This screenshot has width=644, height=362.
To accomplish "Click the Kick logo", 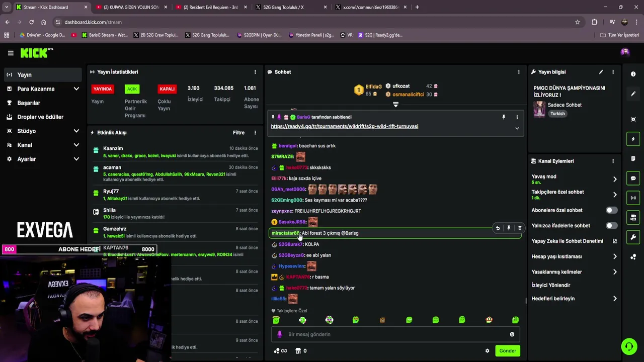I will (36, 53).
